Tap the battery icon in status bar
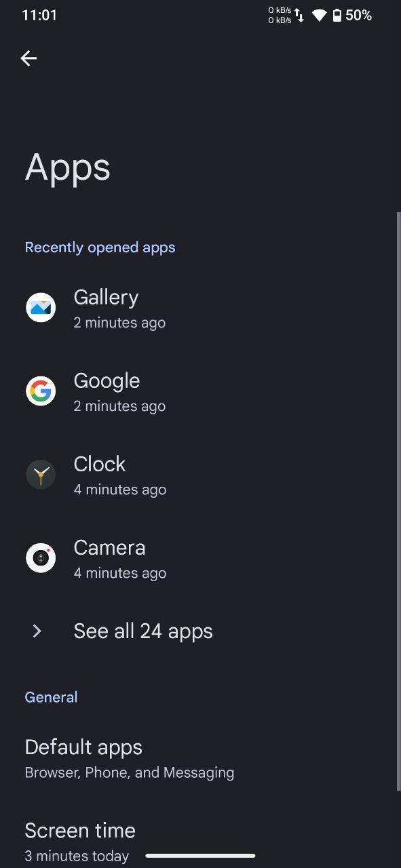 (x=337, y=15)
